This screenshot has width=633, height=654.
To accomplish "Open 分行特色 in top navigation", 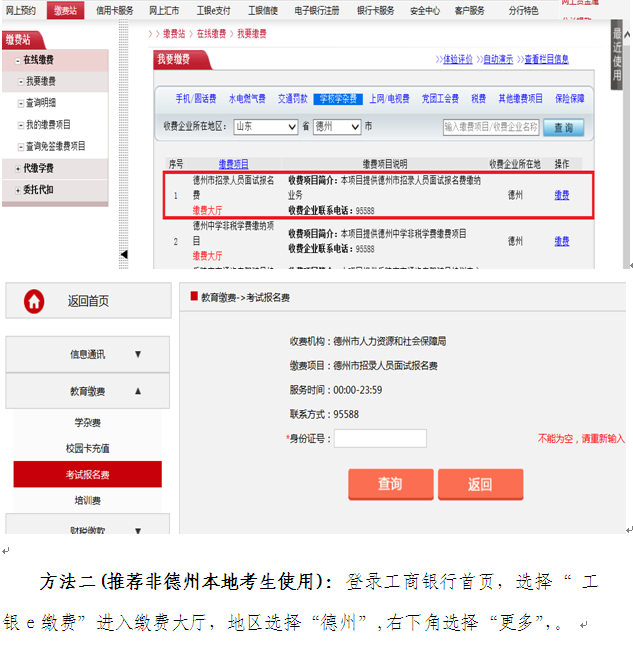I will [523, 10].
